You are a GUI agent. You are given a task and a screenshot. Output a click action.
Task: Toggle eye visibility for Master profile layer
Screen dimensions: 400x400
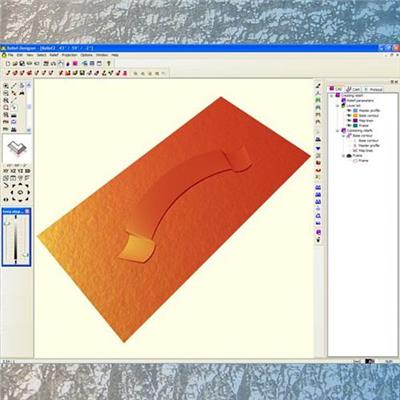(349, 110)
